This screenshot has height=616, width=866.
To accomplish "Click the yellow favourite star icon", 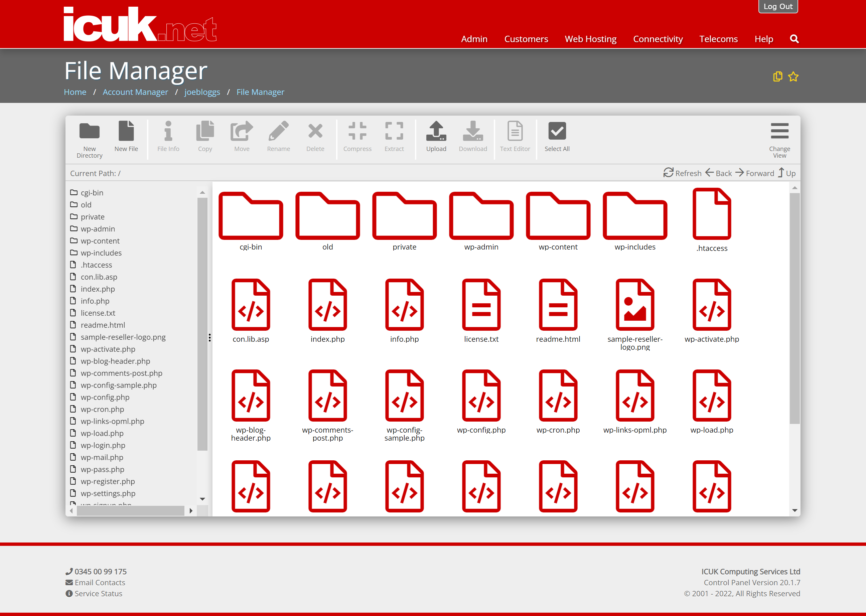I will [793, 76].
